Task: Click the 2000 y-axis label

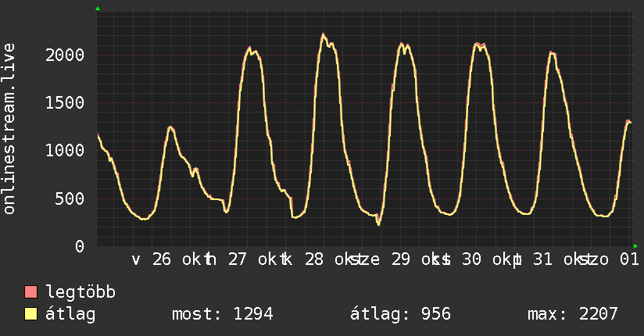Action: (x=65, y=55)
